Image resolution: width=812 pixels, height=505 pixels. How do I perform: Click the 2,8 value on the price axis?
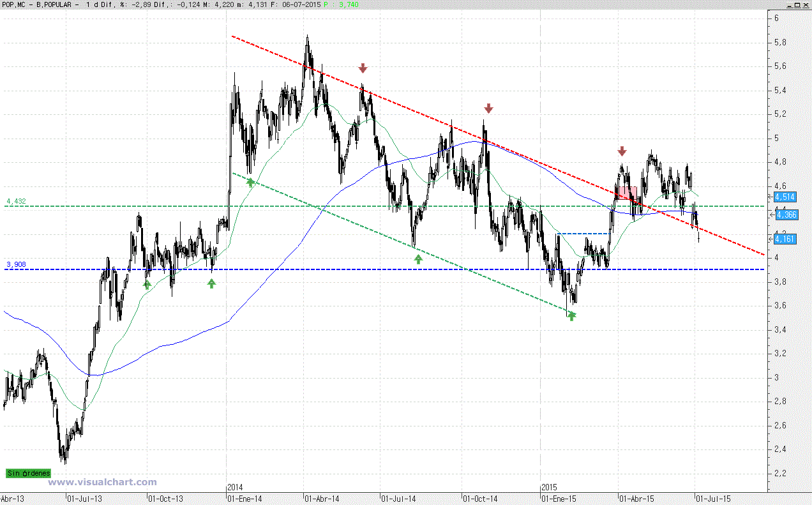pos(779,402)
